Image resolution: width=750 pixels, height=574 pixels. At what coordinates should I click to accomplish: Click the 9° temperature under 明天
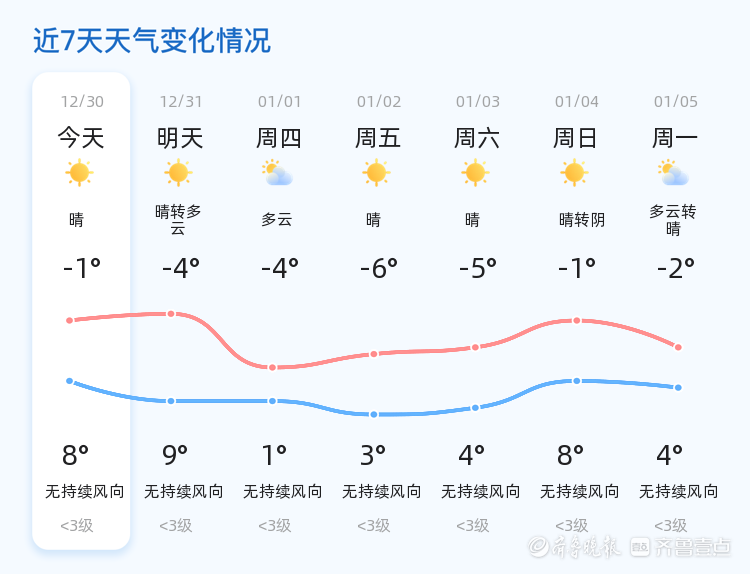coord(176,456)
